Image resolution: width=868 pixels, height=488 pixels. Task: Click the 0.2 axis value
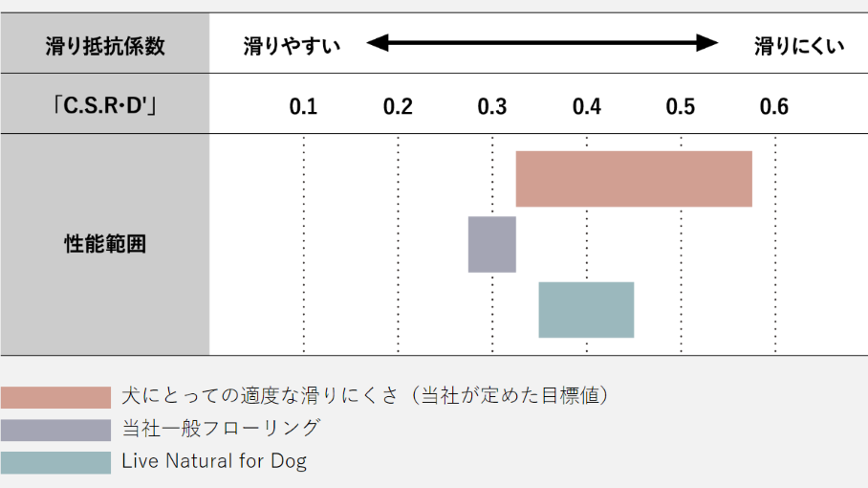[x=398, y=106]
